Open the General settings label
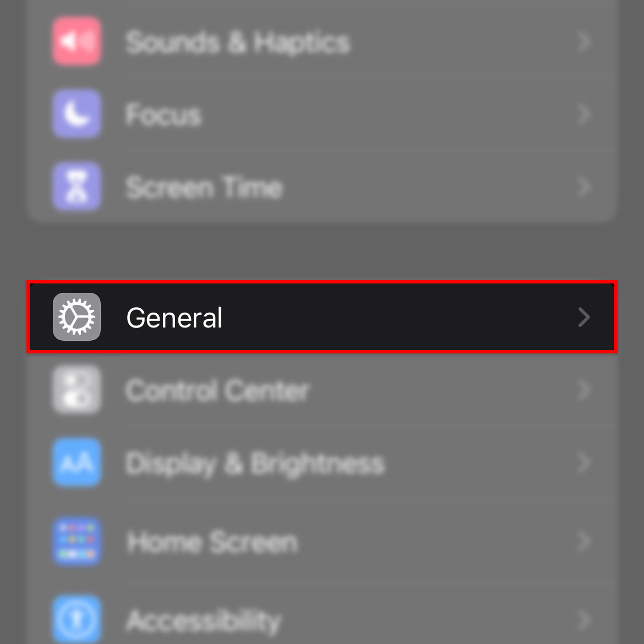 174,318
